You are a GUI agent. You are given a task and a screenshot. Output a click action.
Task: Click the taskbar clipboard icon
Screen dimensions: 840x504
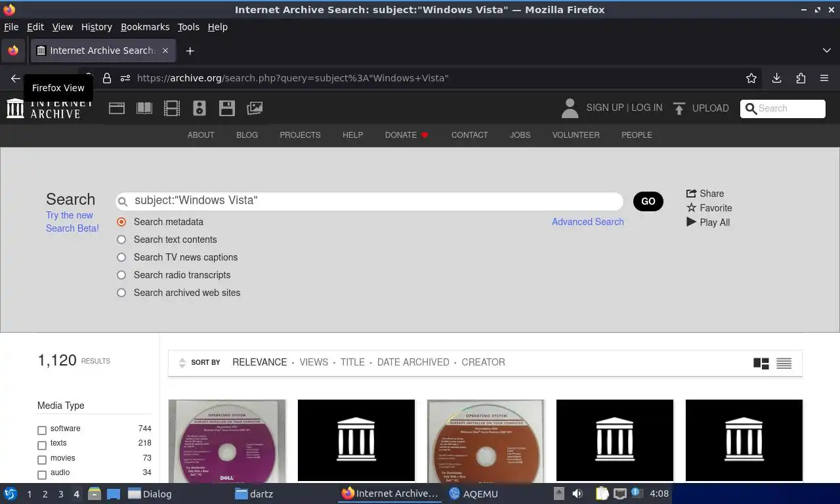pyautogui.click(x=602, y=493)
